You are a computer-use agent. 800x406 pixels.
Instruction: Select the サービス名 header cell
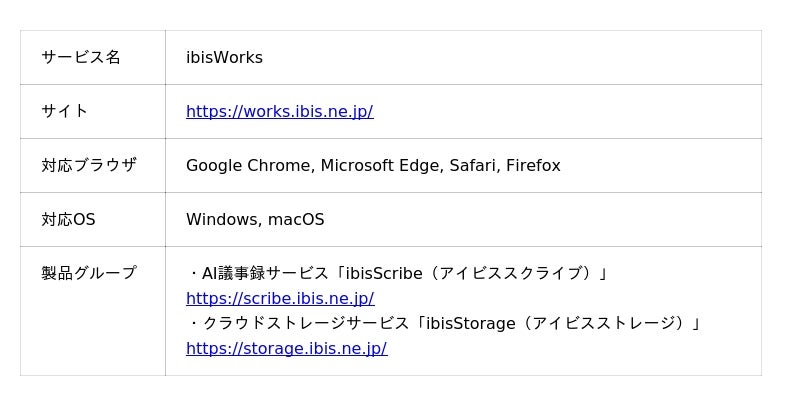click(93, 57)
